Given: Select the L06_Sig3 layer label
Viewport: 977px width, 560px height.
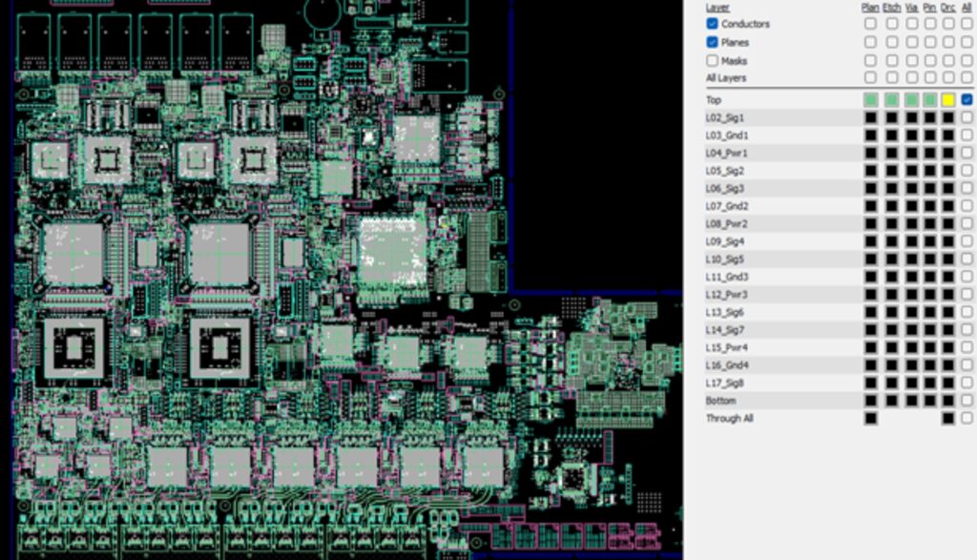Looking at the screenshot, I should [725, 188].
